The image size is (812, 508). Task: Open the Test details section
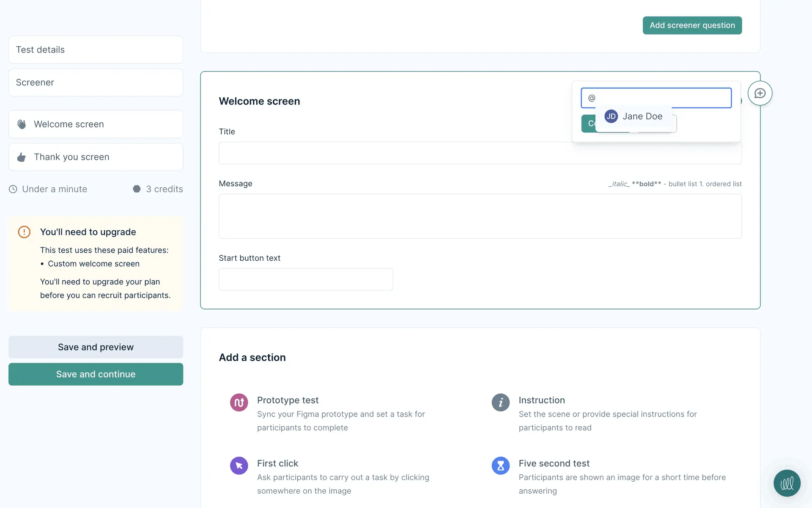(x=96, y=50)
